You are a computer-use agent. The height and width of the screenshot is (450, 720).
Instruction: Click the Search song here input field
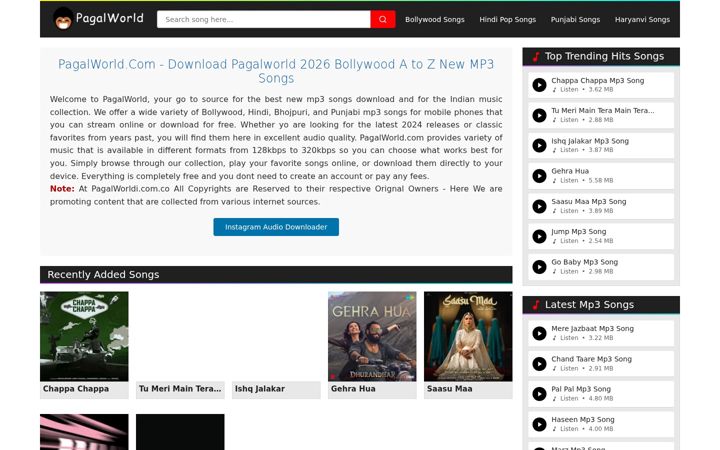(x=264, y=19)
